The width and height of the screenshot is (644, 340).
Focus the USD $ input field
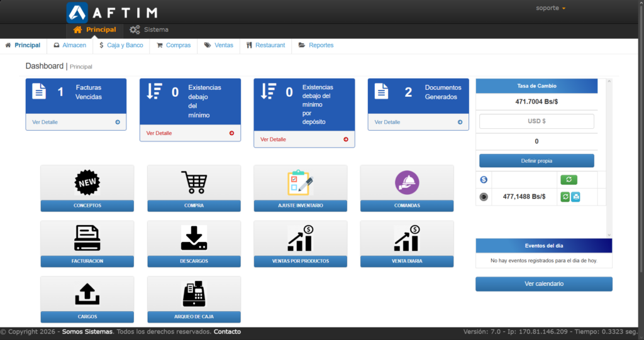pos(536,121)
